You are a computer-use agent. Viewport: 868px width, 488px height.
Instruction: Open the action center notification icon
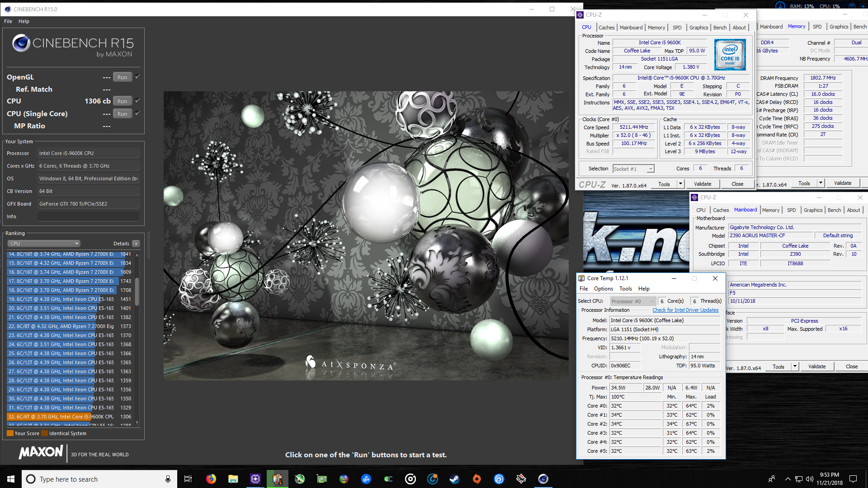(853, 479)
